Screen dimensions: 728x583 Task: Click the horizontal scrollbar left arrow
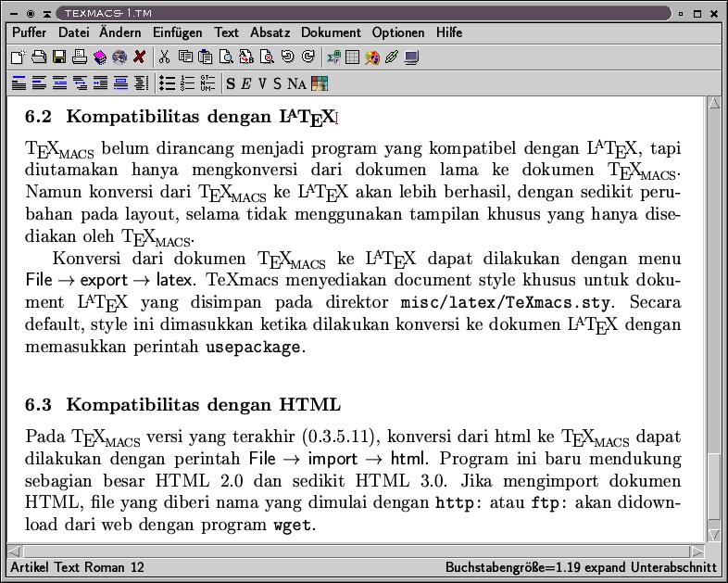click(x=15, y=551)
